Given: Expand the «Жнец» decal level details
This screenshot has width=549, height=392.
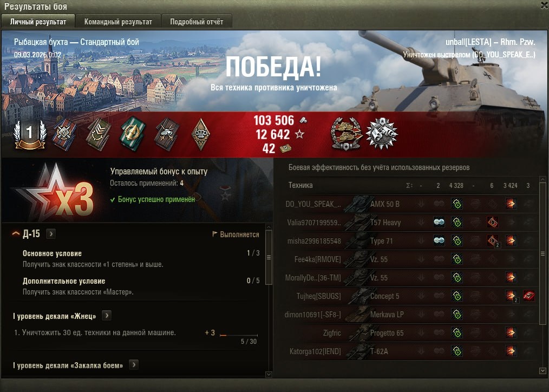Looking at the screenshot, I should (107, 316).
